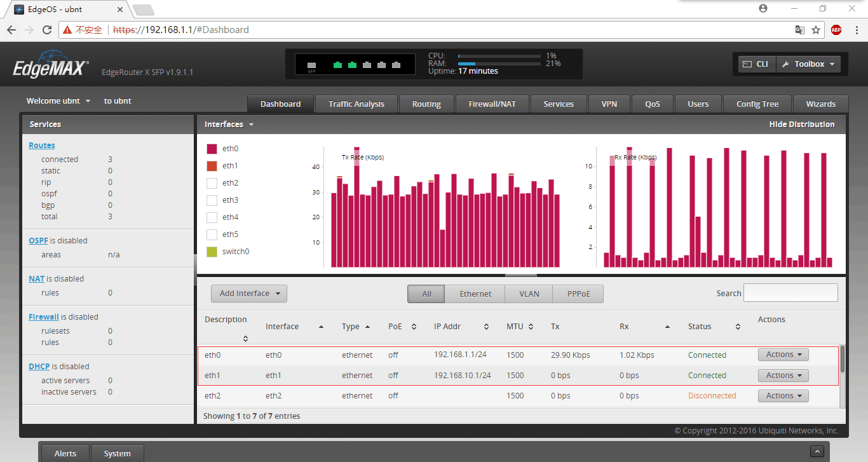
Task: Open the Firewall link in Services
Action: [x=44, y=317]
